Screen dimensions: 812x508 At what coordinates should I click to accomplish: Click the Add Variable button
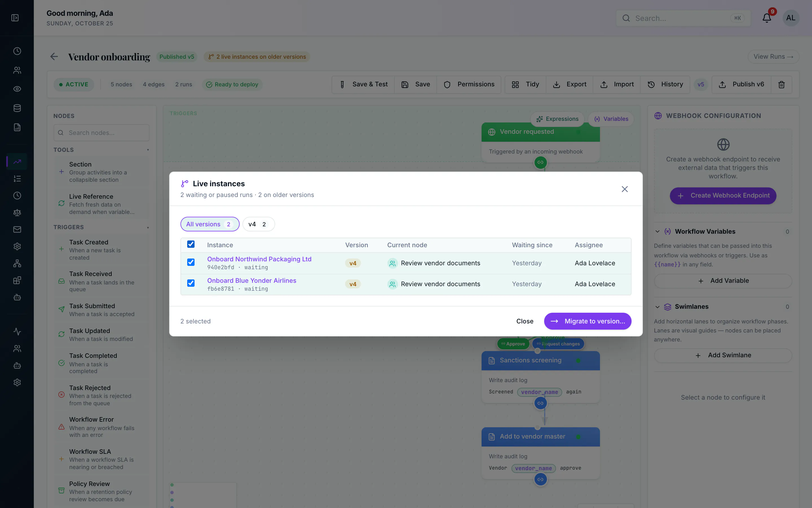tap(723, 281)
